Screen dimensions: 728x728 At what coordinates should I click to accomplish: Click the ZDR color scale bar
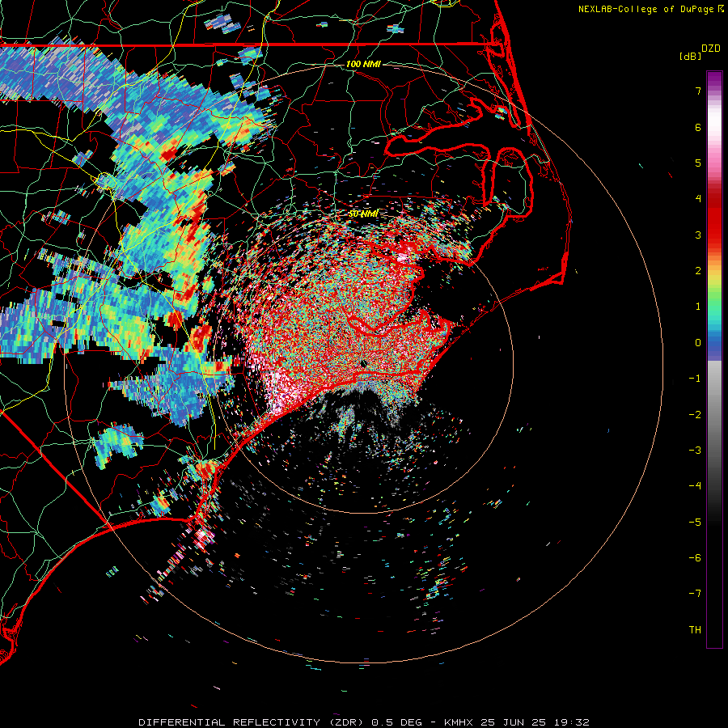(714, 359)
